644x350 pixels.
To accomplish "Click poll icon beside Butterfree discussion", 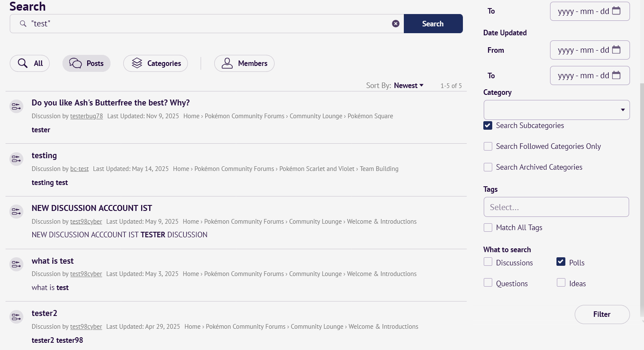I will (x=16, y=106).
